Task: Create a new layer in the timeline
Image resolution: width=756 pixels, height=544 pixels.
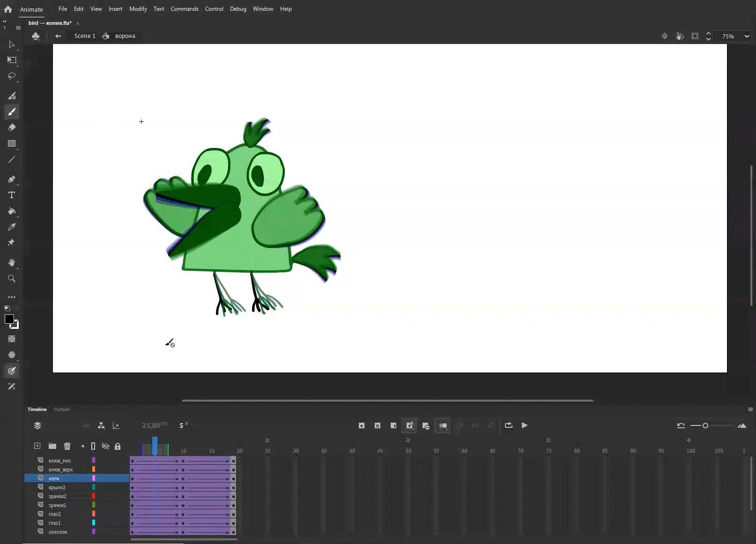Action: (37, 446)
